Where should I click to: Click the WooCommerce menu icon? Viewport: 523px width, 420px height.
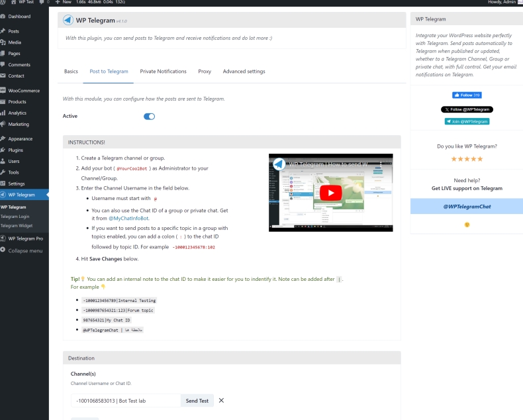pos(3,91)
